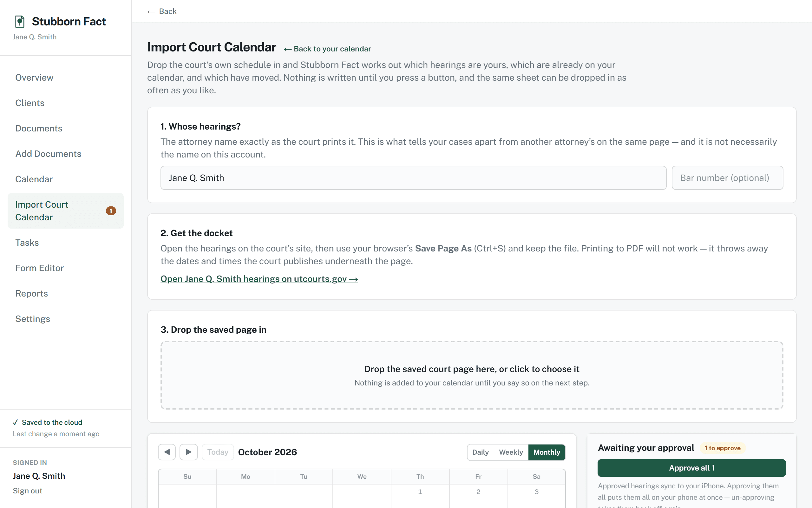Select October 2 calendar cell
The image size is (812, 508).
[x=478, y=496]
